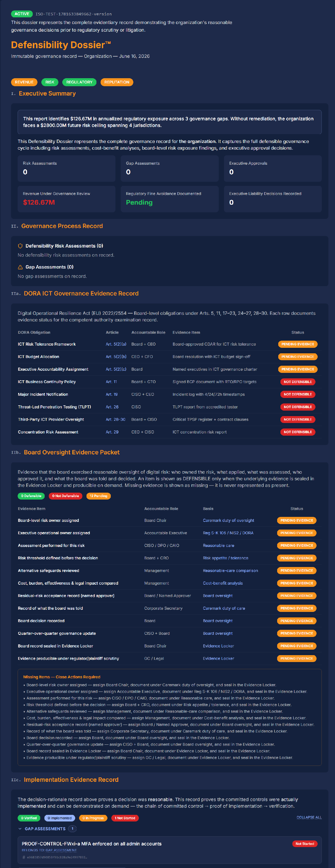
Task: Click the 0 In Progress filter pill
Action: 93,818
